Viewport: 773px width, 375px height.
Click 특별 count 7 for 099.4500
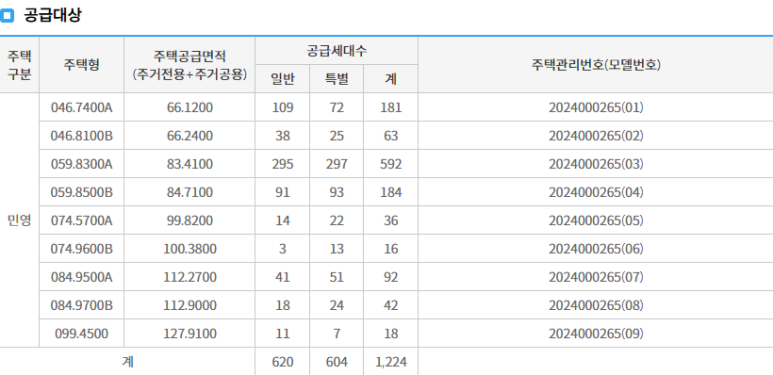337,334
